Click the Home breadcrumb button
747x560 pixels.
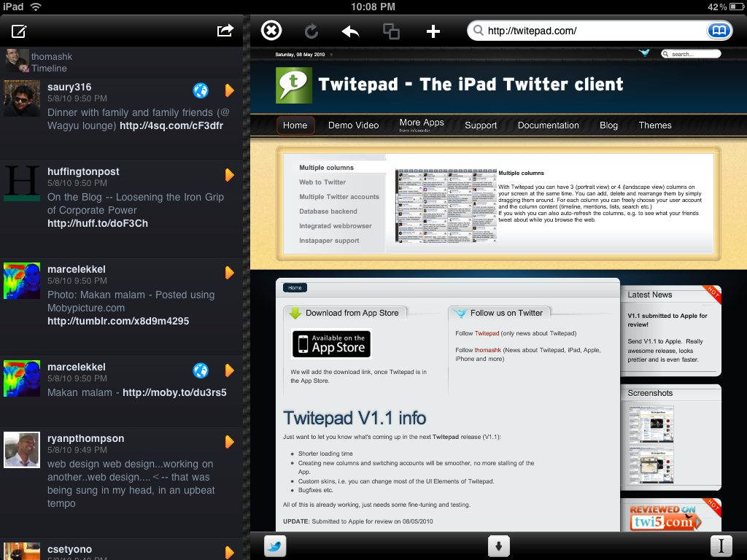(x=295, y=287)
